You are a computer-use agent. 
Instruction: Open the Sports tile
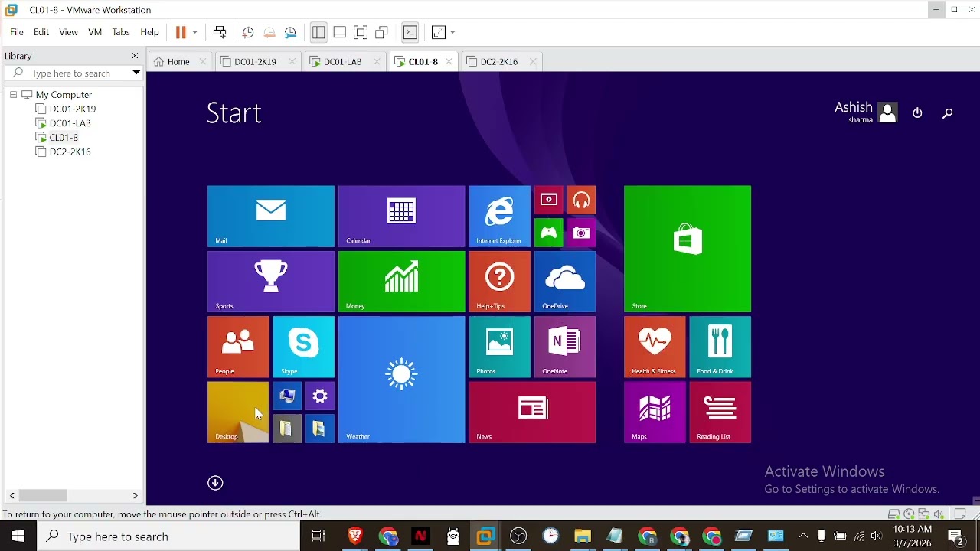coord(271,282)
